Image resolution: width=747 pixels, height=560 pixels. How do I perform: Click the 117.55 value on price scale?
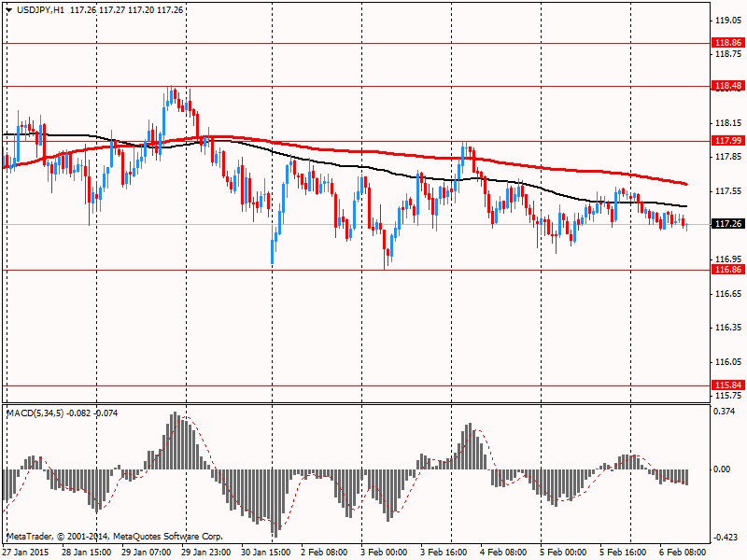728,191
